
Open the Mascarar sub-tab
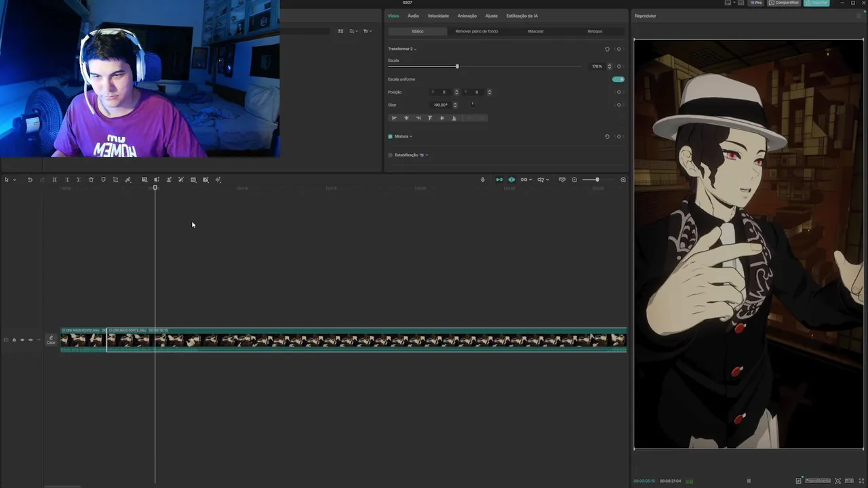tap(536, 31)
